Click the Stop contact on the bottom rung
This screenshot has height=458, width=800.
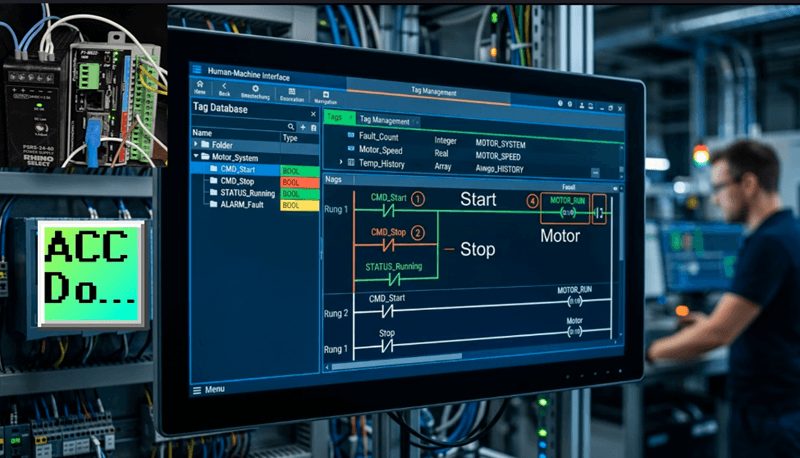387,346
